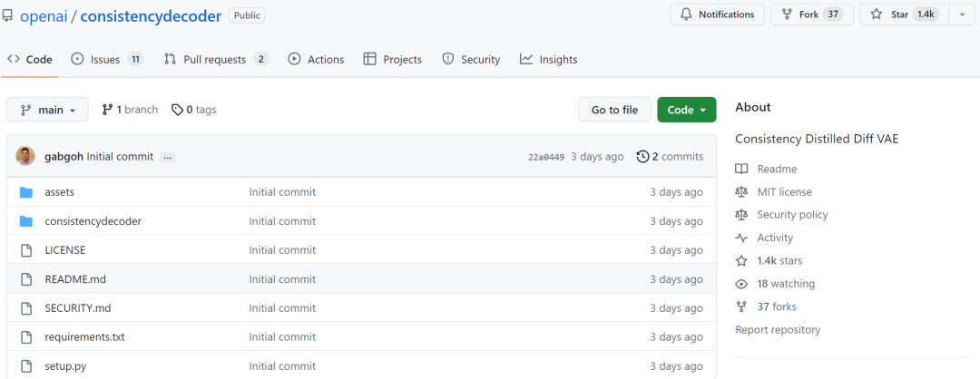This screenshot has height=379, width=980.
Task: Open the README.md file link
Action: [75, 279]
